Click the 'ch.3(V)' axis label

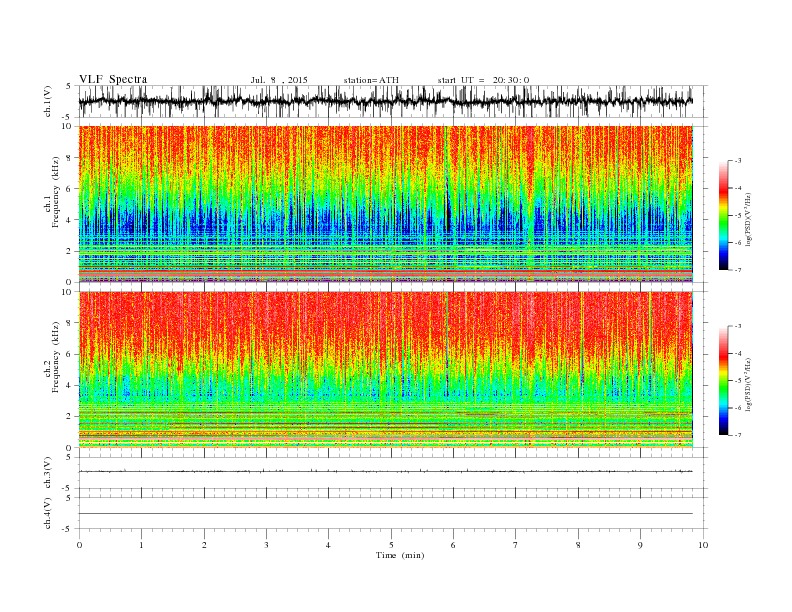coord(48,473)
